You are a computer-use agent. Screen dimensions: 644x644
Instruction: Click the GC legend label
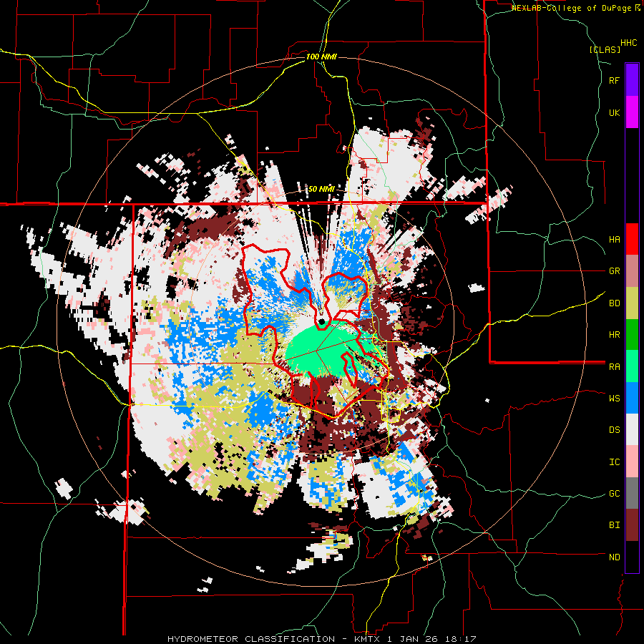tap(614, 494)
